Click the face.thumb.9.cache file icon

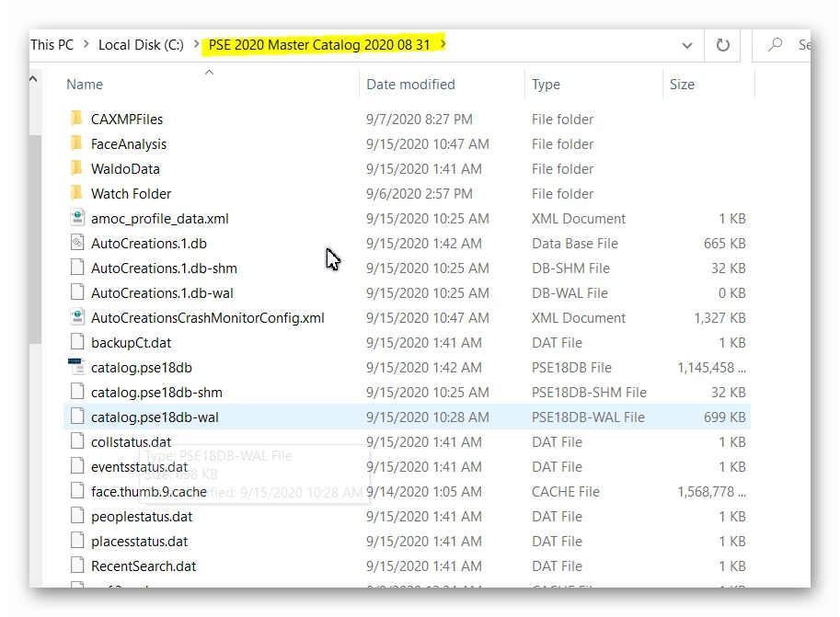pyautogui.click(x=77, y=491)
